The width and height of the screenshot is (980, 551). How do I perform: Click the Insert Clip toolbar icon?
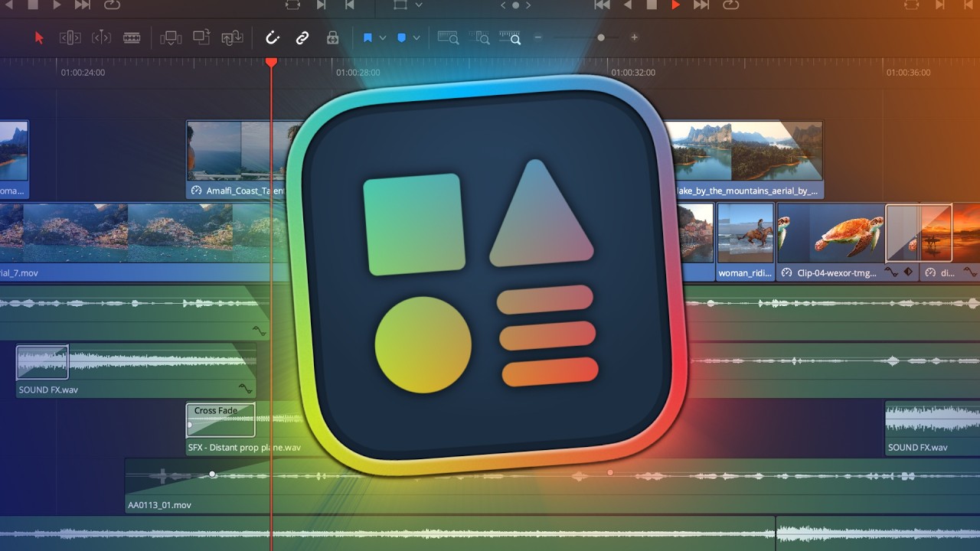(171, 37)
